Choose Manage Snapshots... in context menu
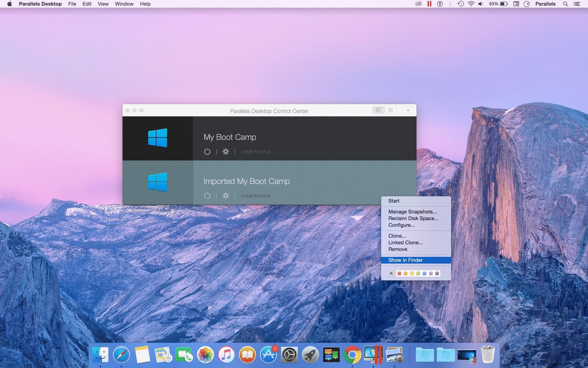Viewport: 588px width, 368px height. click(416, 212)
